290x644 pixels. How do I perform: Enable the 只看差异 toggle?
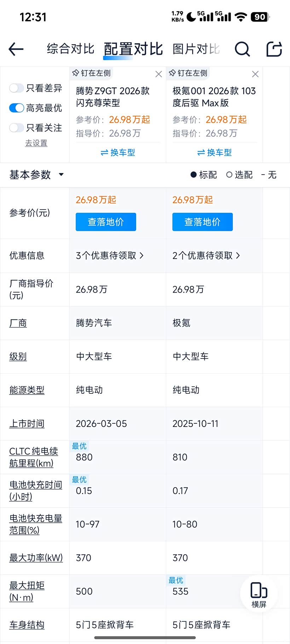17,88
